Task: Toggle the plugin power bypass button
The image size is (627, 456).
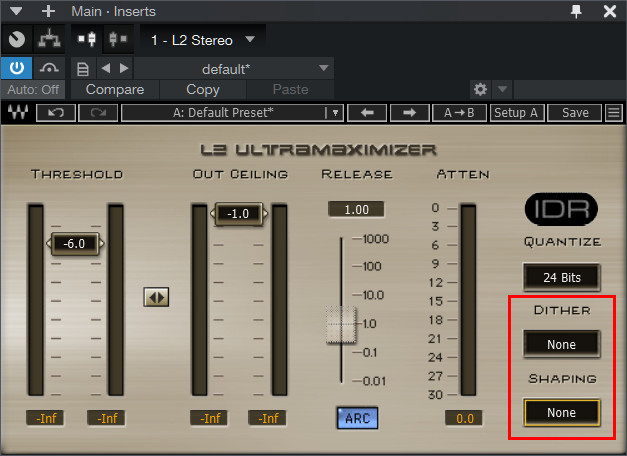Action: [x=17, y=68]
